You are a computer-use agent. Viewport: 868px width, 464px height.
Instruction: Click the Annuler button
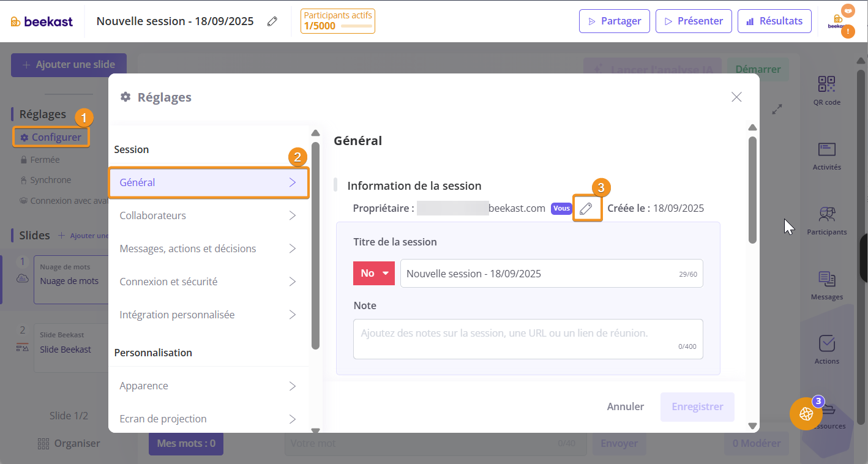[x=625, y=406]
